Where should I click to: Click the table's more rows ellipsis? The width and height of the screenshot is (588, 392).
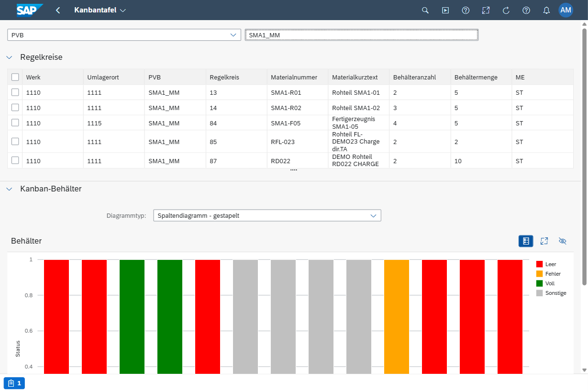tap(294, 170)
